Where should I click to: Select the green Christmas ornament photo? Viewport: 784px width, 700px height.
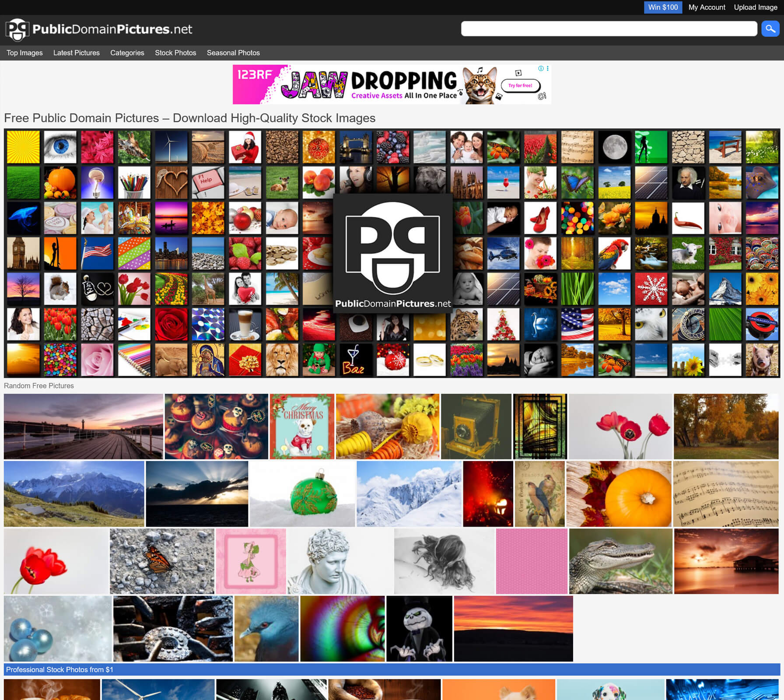(x=302, y=493)
